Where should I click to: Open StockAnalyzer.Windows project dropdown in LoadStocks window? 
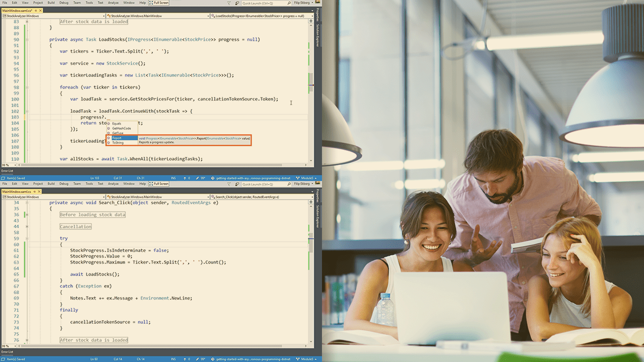point(53,16)
